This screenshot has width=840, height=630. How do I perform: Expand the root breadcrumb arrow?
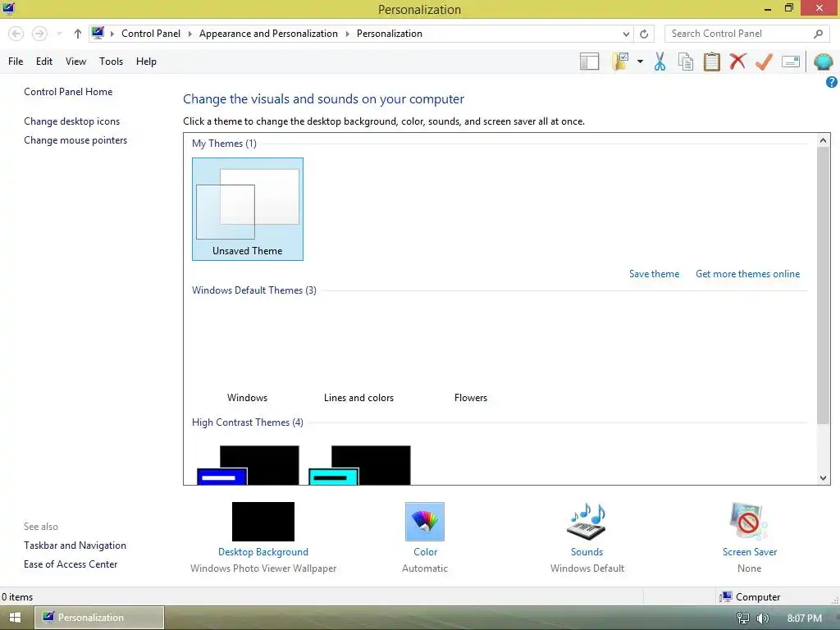click(x=112, y=34)
